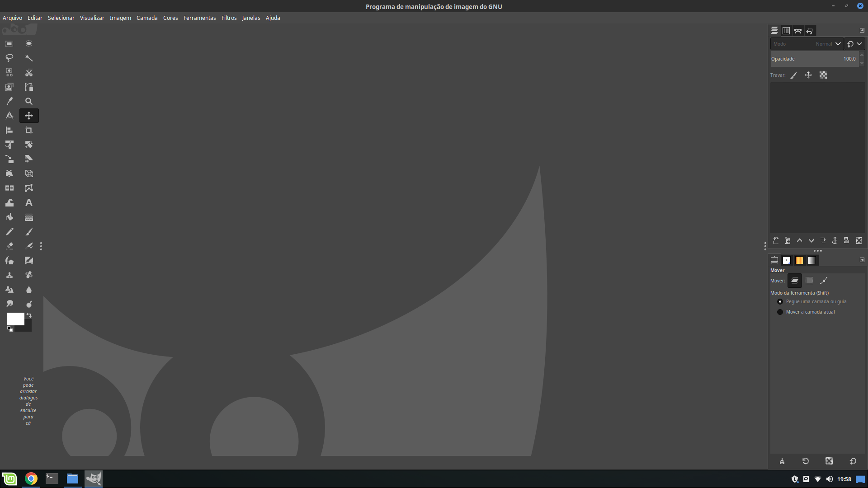Select the Ellipse Select tool
The height and width of the screenshot is (488, 868).
pyautogui.click(x=29, y=43)
